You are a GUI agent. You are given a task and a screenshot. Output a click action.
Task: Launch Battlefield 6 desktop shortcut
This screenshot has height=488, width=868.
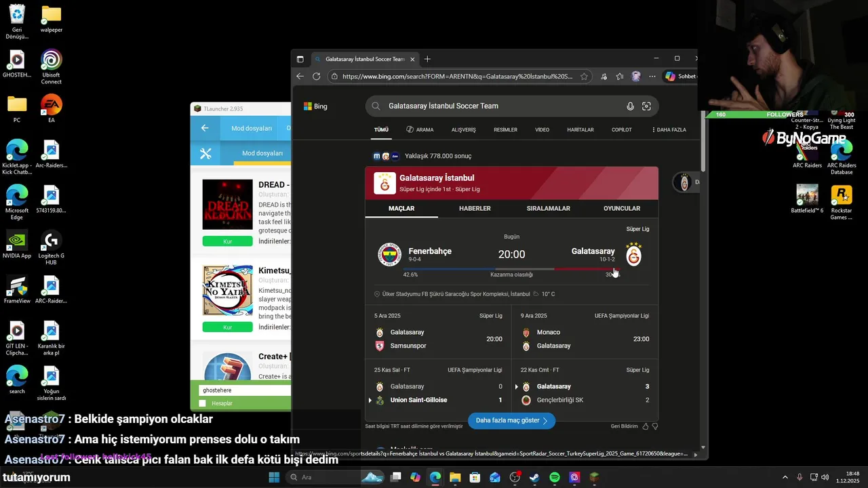(x=807, y=199)
